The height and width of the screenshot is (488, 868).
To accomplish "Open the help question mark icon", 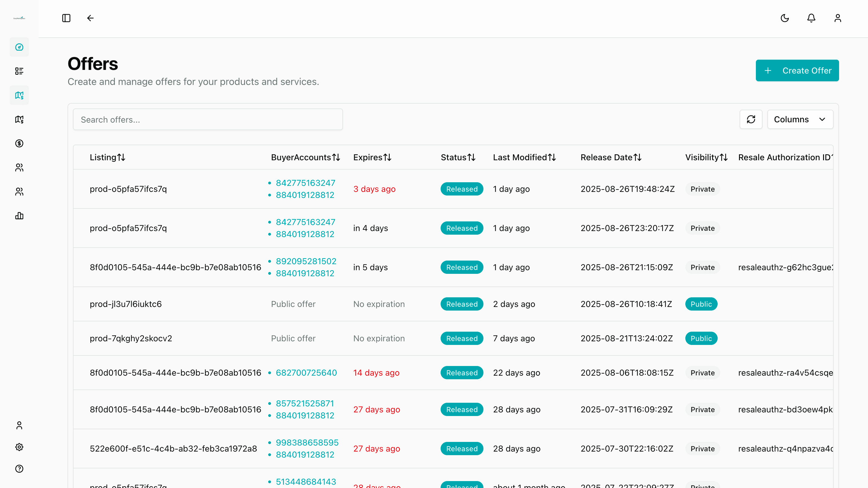I will pyautogui.click(x=19, y=469).
